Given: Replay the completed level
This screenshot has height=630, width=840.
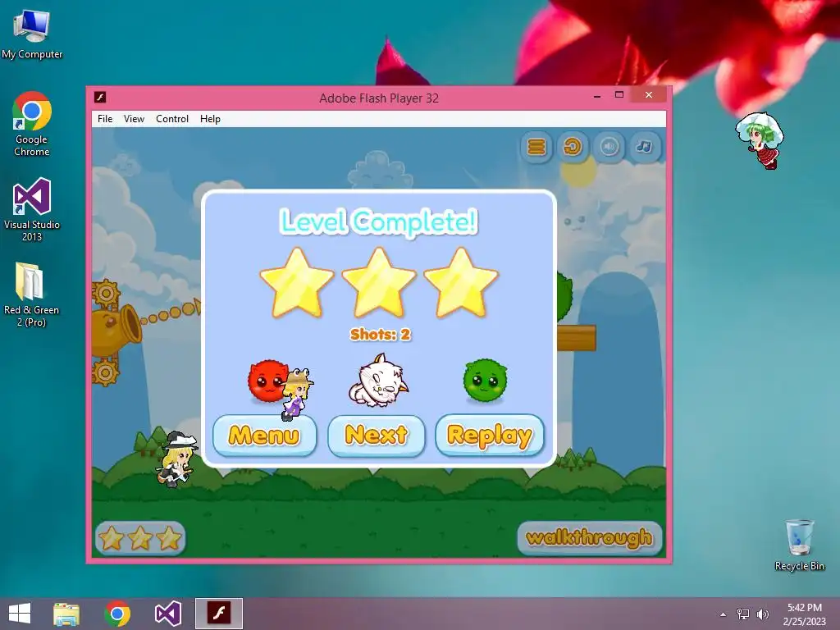Looking at the screenshot, I should pos(490,435).
